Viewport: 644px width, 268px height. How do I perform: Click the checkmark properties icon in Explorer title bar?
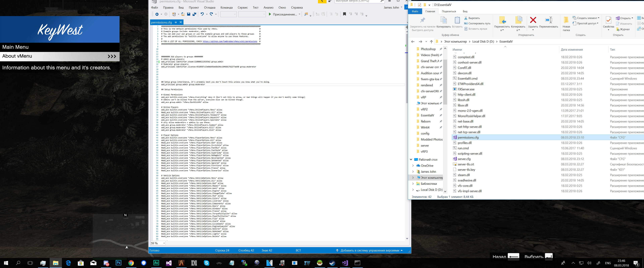419,5
